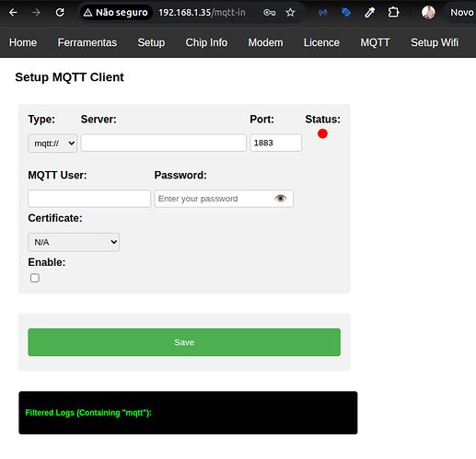
Task: Expand the Certificate N/A dropdown
Action: pyautogui.click(x=74, y=242)
